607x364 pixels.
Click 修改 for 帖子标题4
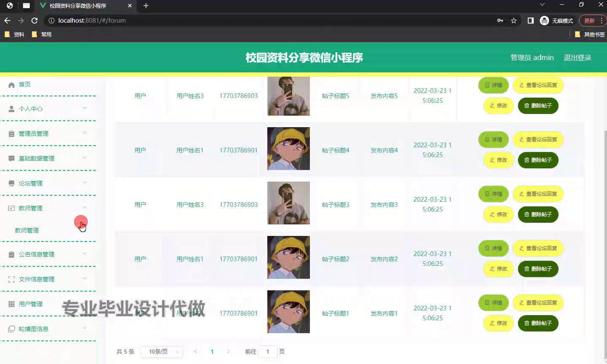499,160
